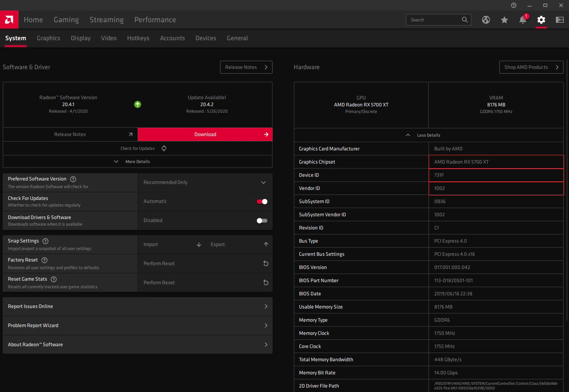Open the notifications bell
The height and width of the screenshot is (392, 569).
pos(522,20)
